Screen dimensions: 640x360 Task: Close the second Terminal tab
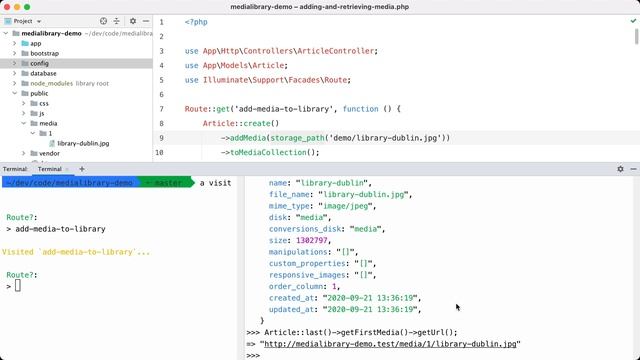(x=67, y=169)
